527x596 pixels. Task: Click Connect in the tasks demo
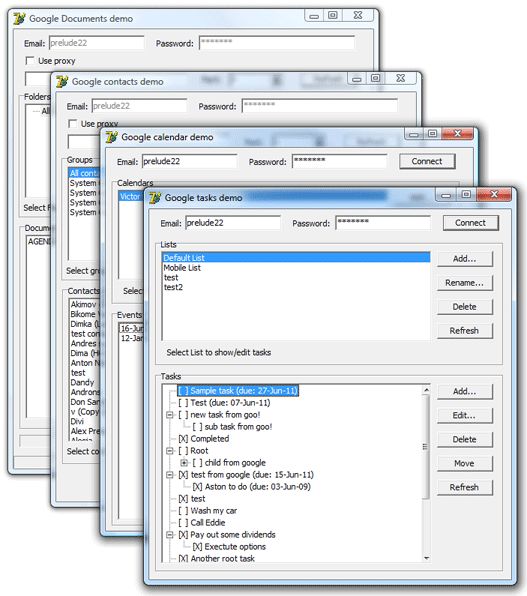(470, 223)
